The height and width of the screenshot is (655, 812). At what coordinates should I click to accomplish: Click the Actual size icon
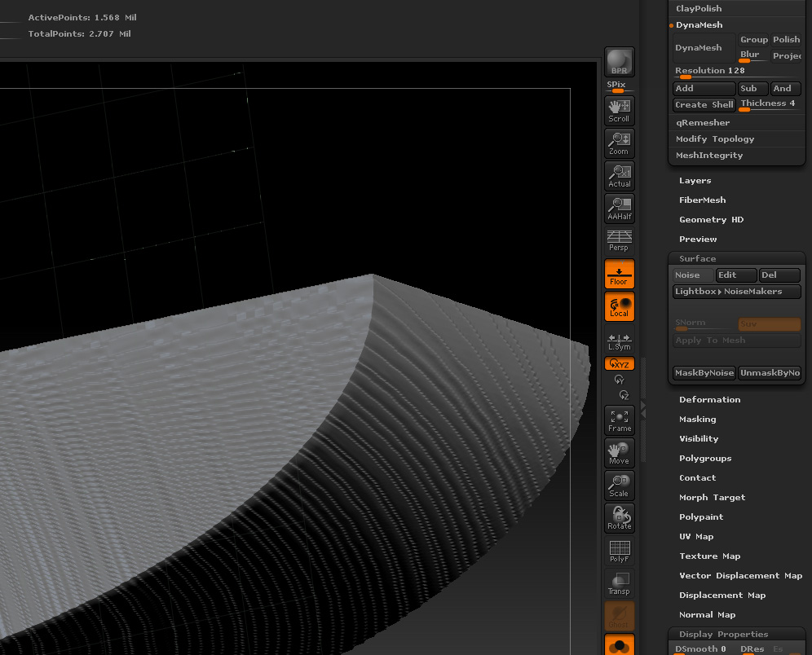(x=619, y=175)
